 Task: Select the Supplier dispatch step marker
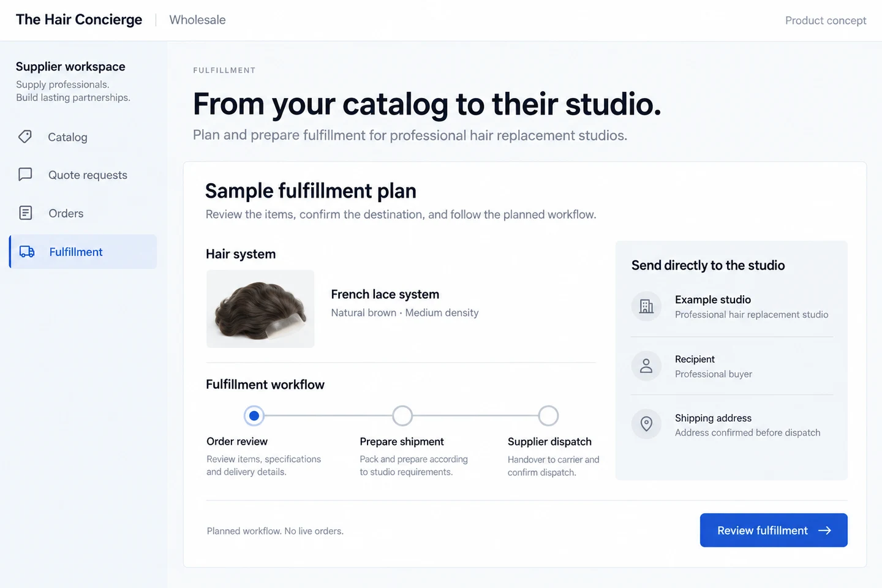(548, 416)
